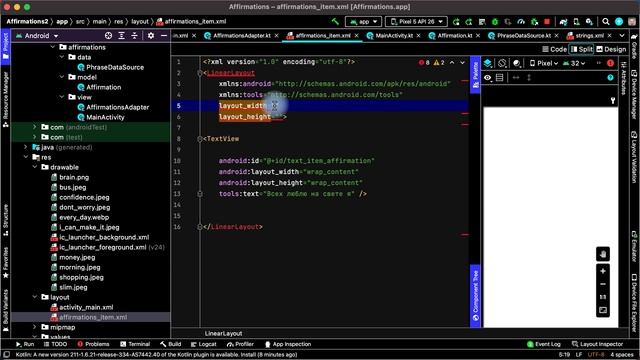The image size is (640, 360).
Task: Open the Event Log
Action: tap(544, 344)
